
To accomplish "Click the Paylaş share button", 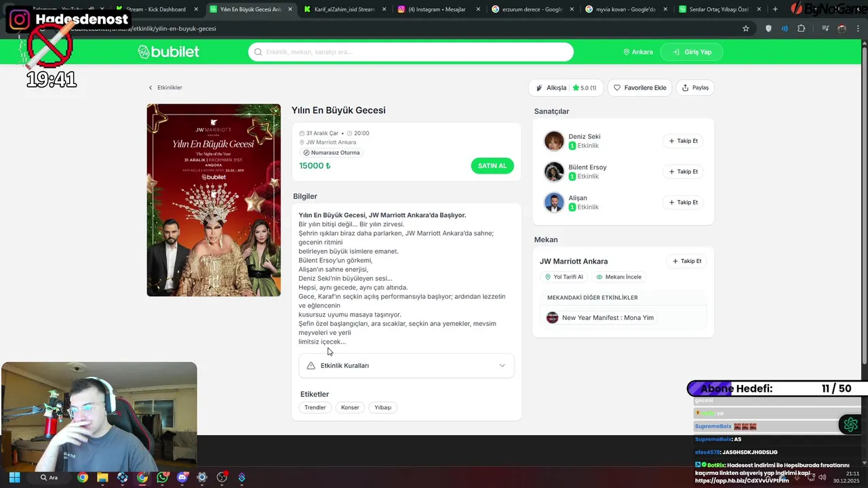I will point(695,87).
